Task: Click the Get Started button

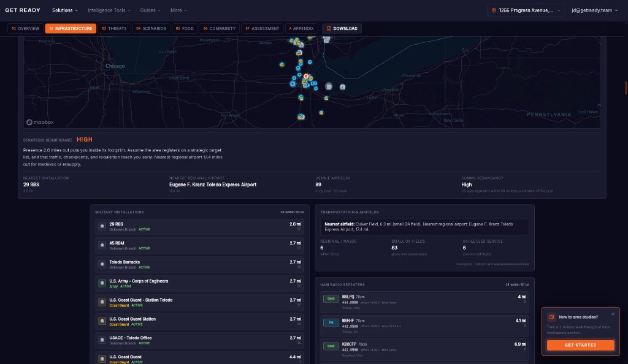Action: click(580, 345)
